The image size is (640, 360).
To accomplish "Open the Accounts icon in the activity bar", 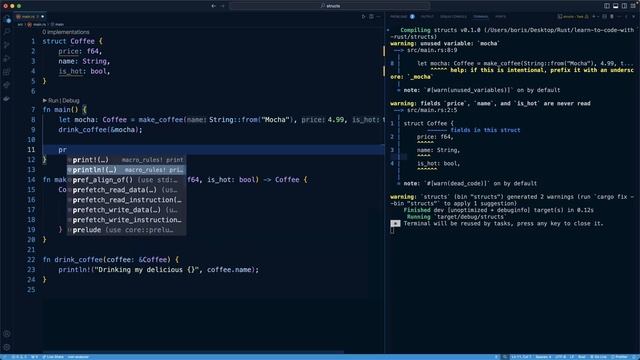I will click(x=7, y=334).
